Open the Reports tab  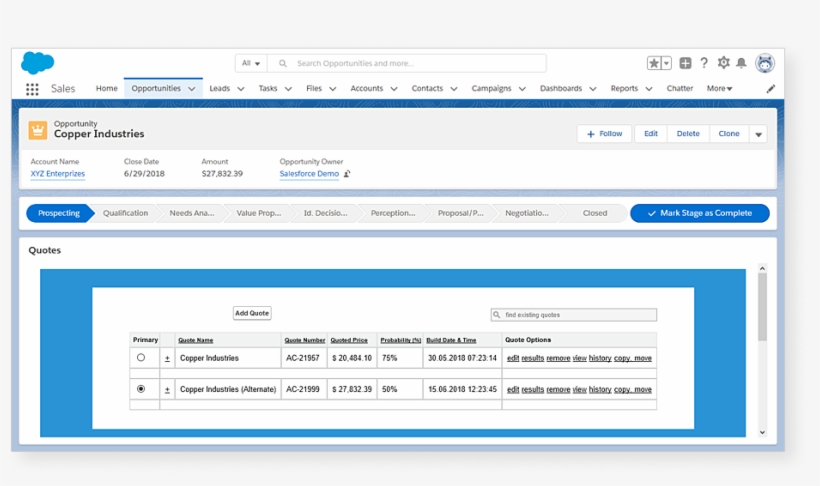coord(624,88)
